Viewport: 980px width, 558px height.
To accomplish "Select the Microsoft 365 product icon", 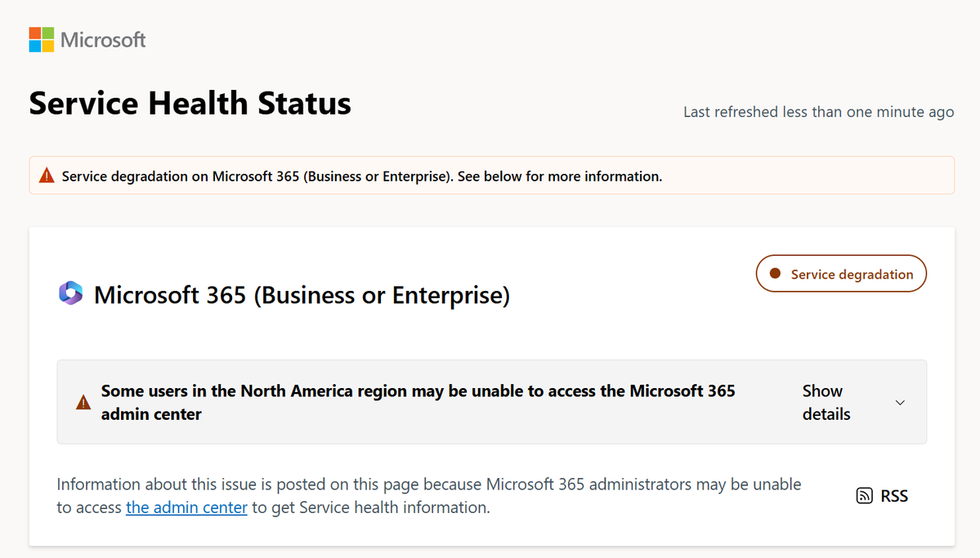I will coord(71,293).
